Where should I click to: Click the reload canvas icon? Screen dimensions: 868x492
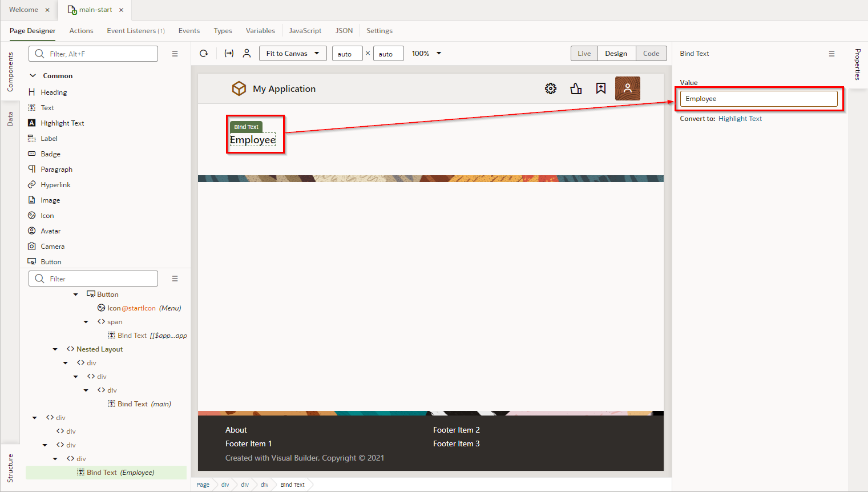(x=204, y=54)
